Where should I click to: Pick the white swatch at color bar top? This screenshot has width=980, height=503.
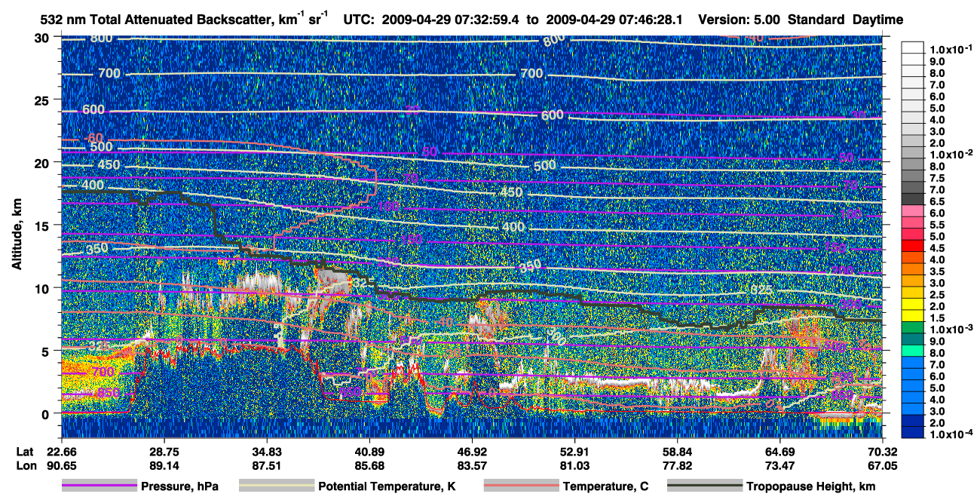click(914, 49)
